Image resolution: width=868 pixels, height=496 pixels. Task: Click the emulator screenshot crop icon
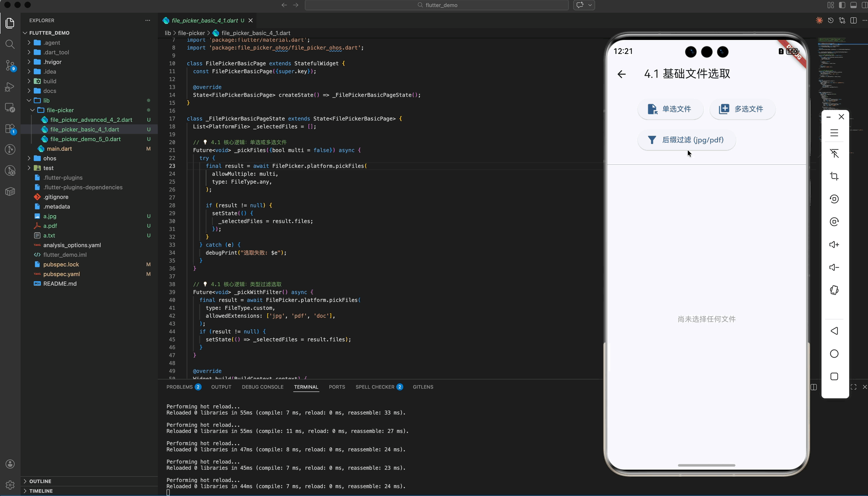pos(834,176)
